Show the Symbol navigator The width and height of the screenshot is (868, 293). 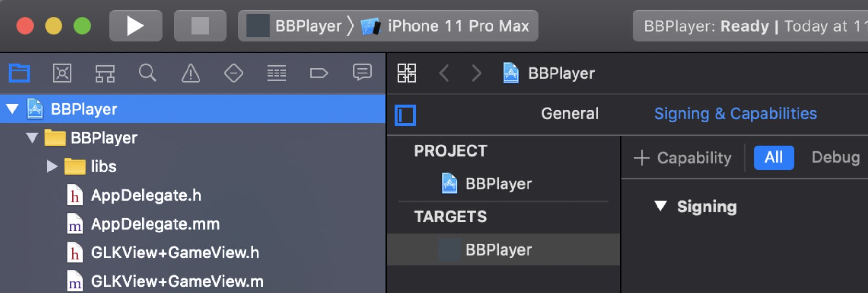(x=105, y=73)
